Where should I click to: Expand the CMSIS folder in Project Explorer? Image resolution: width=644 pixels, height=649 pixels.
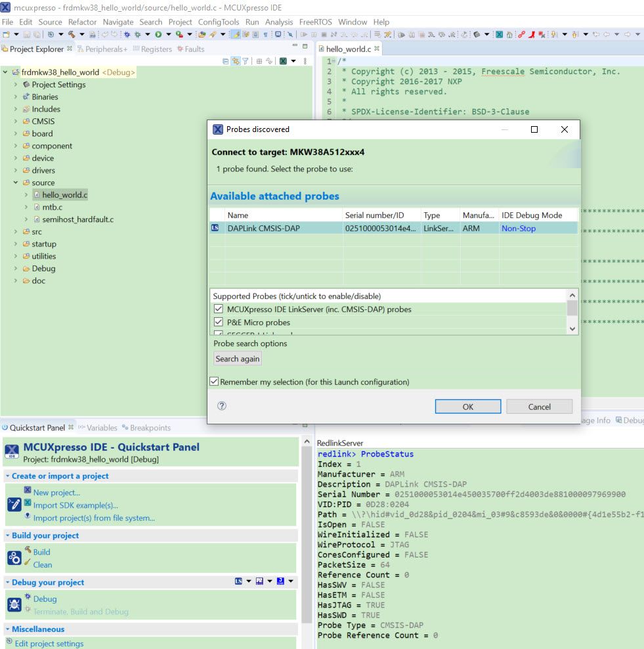[x=16, y=122]
